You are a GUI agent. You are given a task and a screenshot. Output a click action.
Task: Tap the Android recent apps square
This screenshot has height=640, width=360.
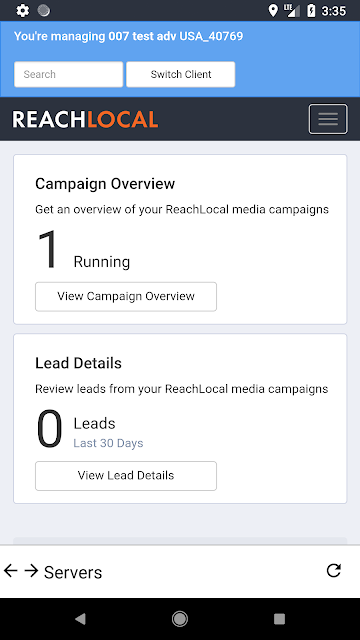[279, 619]
